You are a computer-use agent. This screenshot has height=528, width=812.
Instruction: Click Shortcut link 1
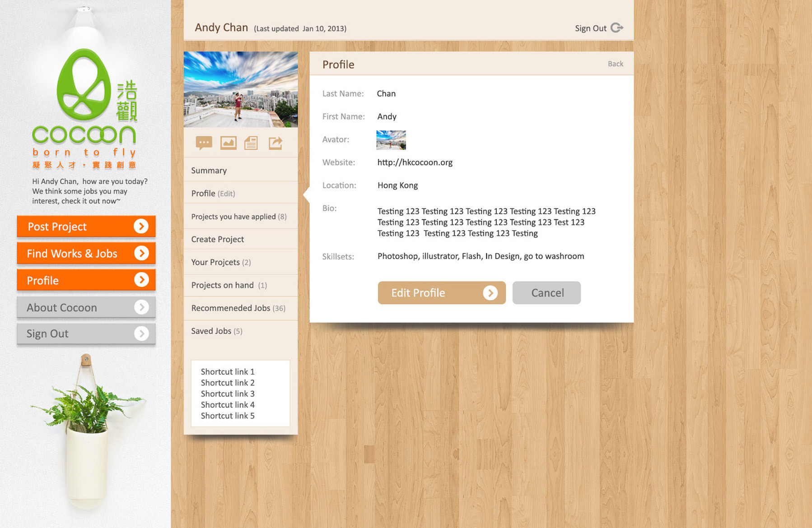(228, 371)
